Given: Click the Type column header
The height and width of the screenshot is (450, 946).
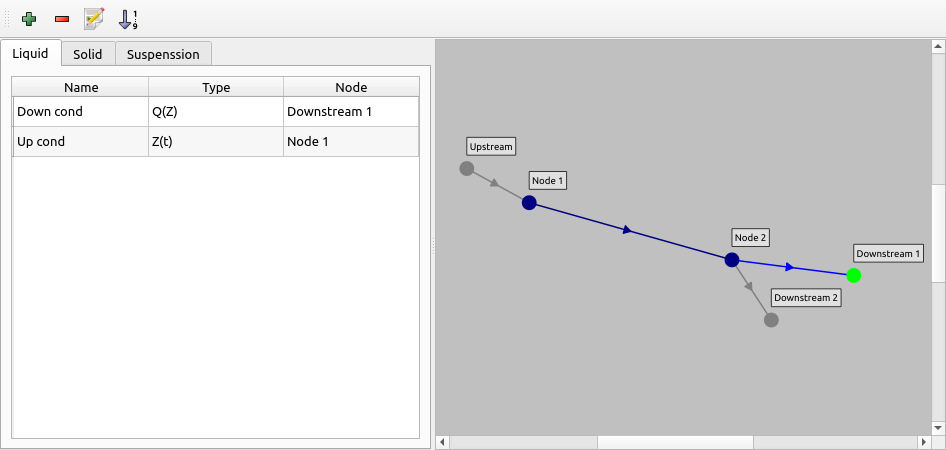Looking at the screenshot, I should pyautogui.click(x=216, y=87).
